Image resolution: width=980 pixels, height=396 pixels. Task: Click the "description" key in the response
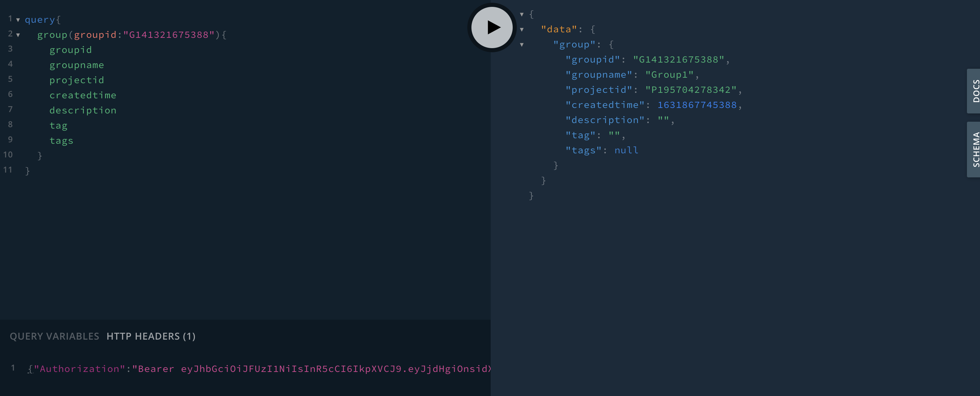click(x=605, y=120)
